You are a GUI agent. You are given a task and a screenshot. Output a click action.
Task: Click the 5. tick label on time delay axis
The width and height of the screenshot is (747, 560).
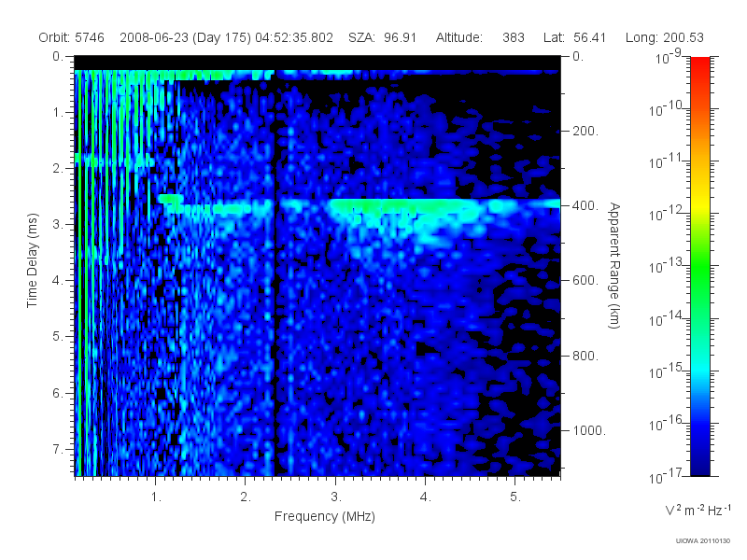58,336
